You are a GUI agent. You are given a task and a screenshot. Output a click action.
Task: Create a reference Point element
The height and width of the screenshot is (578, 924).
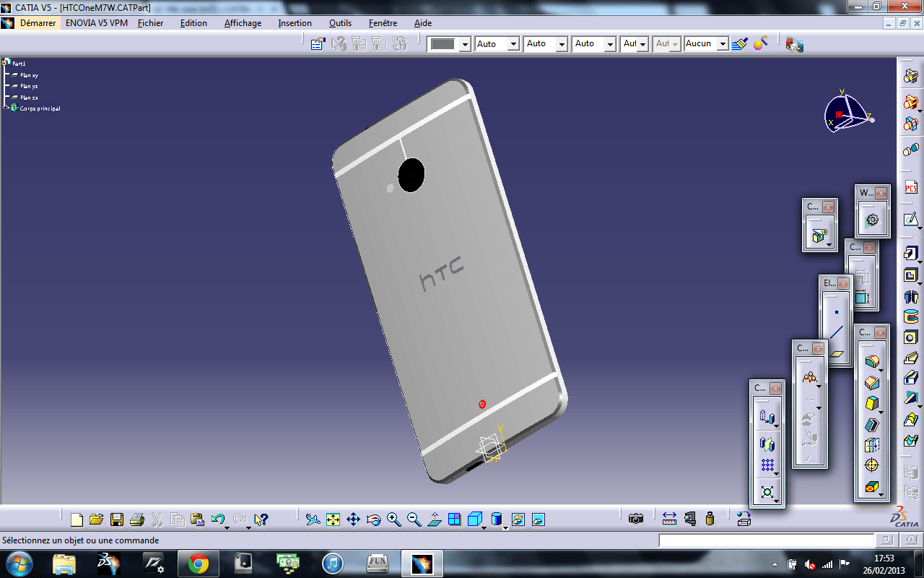point(837,313)
